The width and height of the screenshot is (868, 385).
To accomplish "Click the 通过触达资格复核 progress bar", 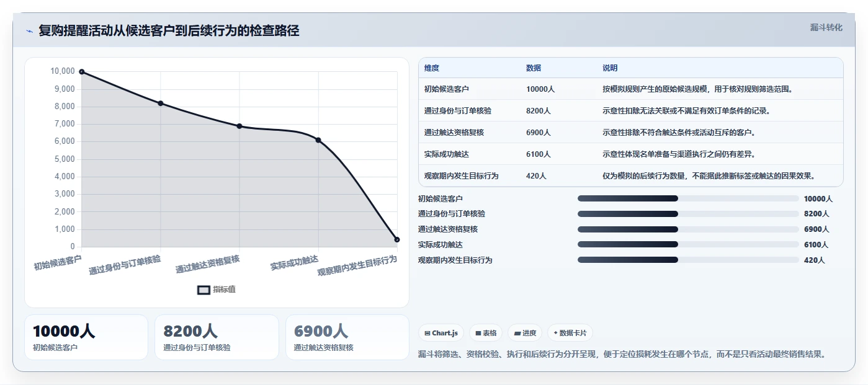I will pos(688,229).
